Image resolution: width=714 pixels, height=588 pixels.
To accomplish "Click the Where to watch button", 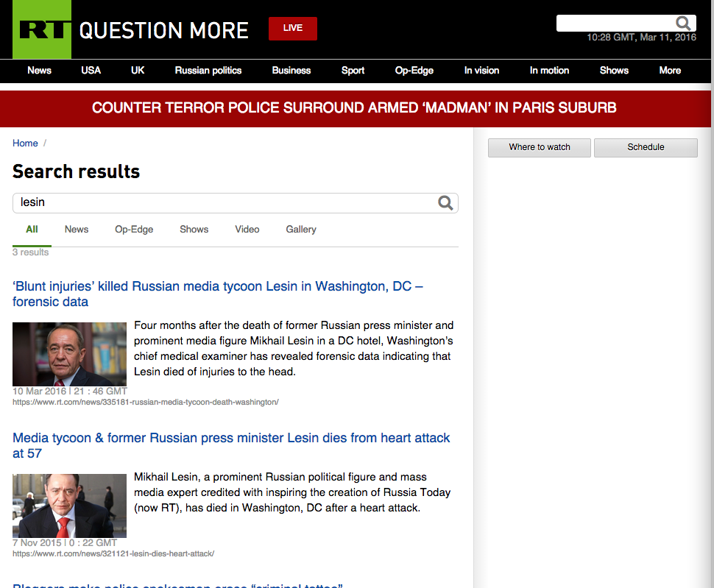I will click(540, 147).
